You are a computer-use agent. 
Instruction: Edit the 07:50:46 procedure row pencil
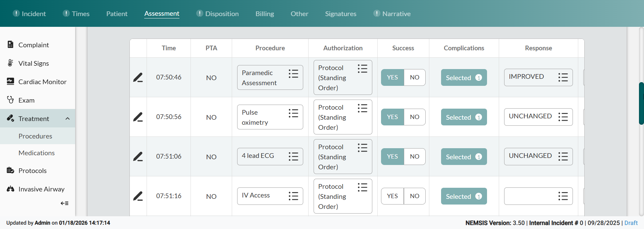pos(138,77)
